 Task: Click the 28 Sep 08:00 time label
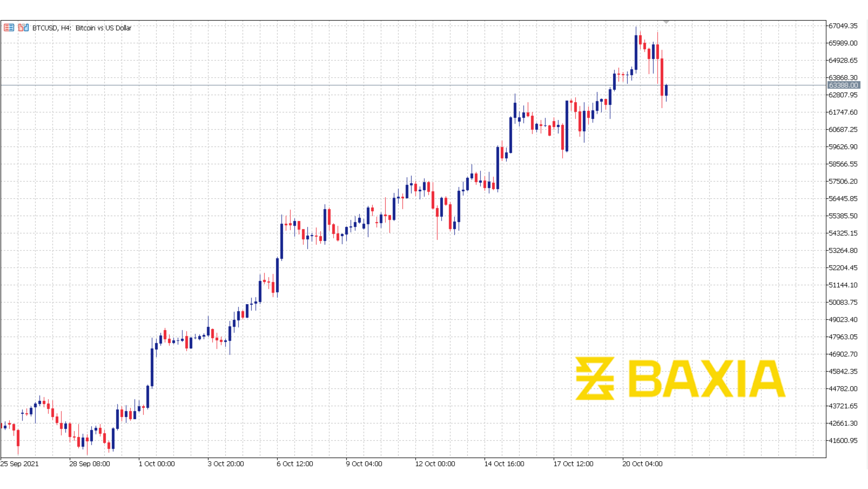pyautogui.click(x=90, y=464)
